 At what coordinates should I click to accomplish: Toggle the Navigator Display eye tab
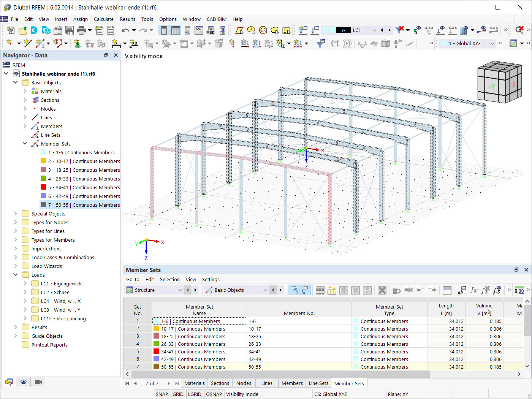point(24,382)
